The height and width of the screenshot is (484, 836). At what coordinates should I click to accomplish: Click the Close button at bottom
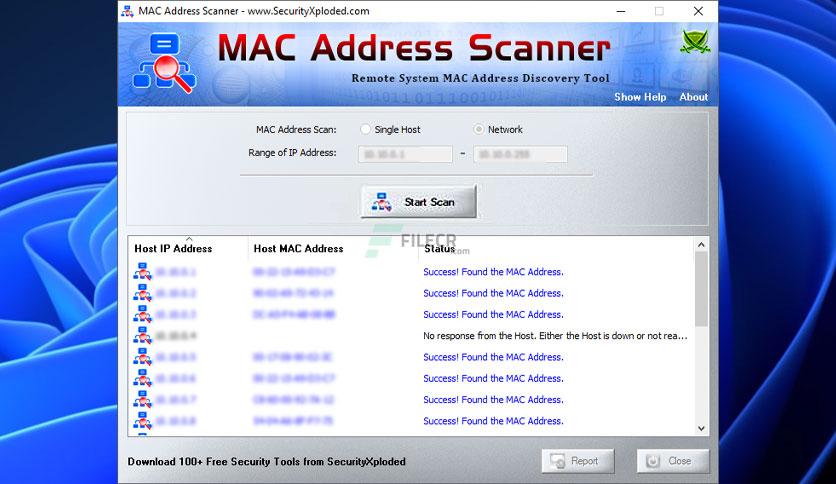[x=673, y=461]
